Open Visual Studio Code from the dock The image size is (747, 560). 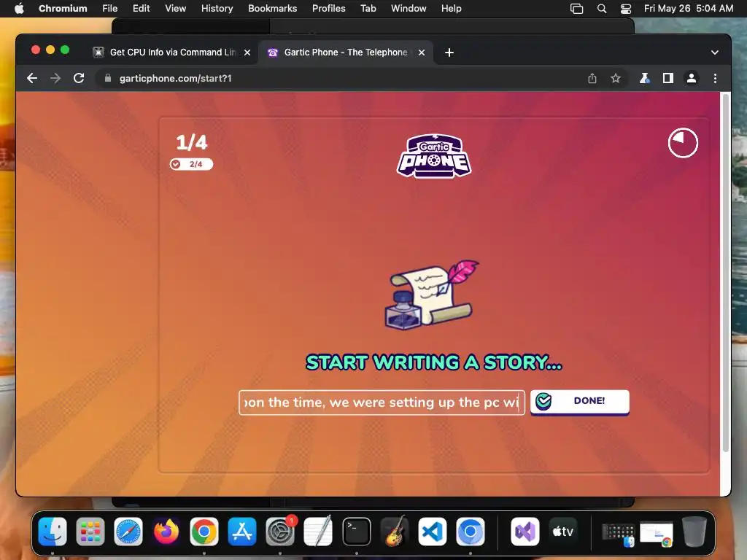[x=432, y=532]
